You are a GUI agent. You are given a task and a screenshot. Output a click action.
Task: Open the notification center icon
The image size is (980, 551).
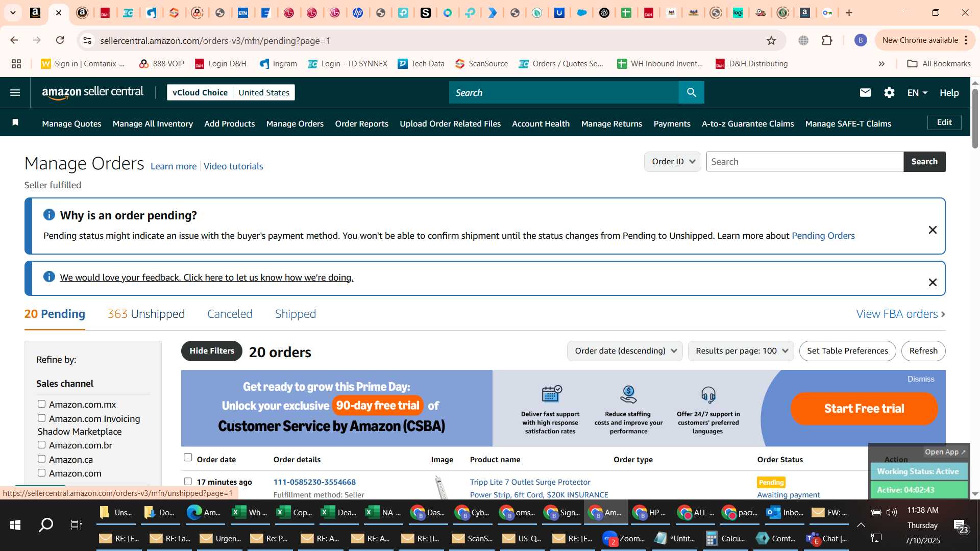click(x=961, y=525)
